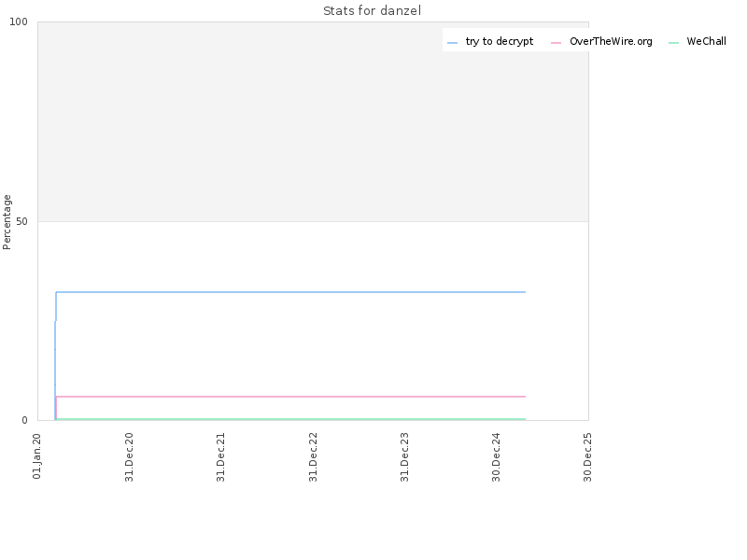Click the 30.Dec.24 x-axis label

coord(496,457)
